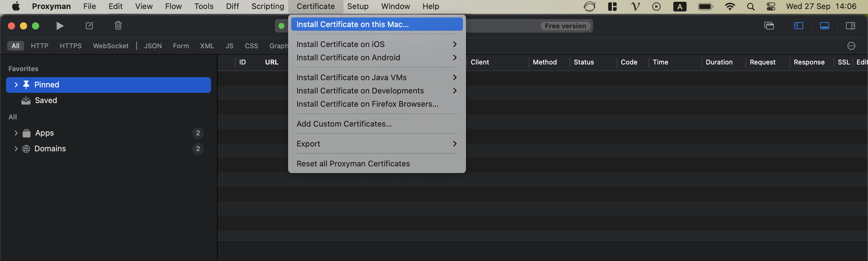Click the green recording status indicator
Screen dimensions: 868x261
tap(281, 26)
